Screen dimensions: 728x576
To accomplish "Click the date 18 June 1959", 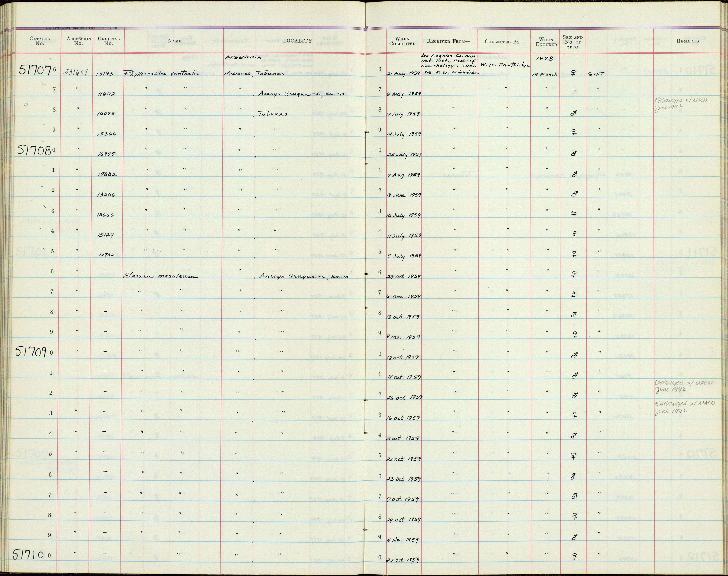I will (x=404, y=195).
